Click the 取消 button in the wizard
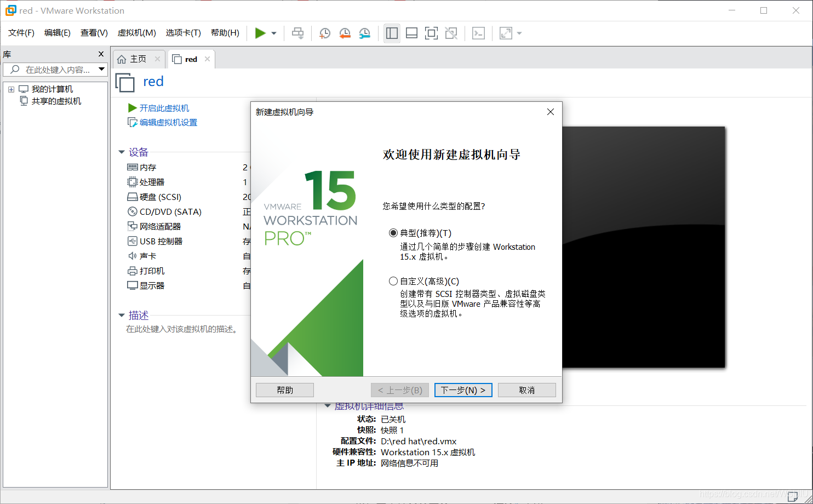The height and width of the screenshot is (504, 813). (527, 390)
